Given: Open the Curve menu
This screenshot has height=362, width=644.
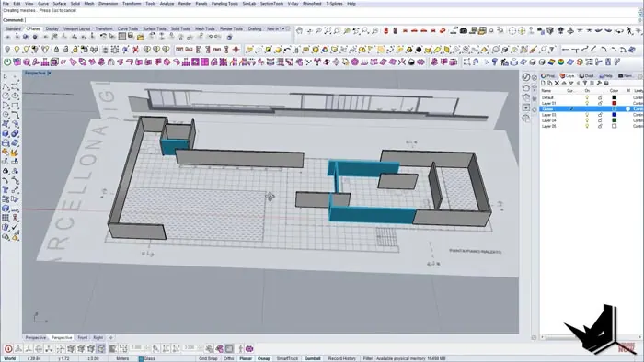Looking at the screenshot, I should click(x=43, y=4).
